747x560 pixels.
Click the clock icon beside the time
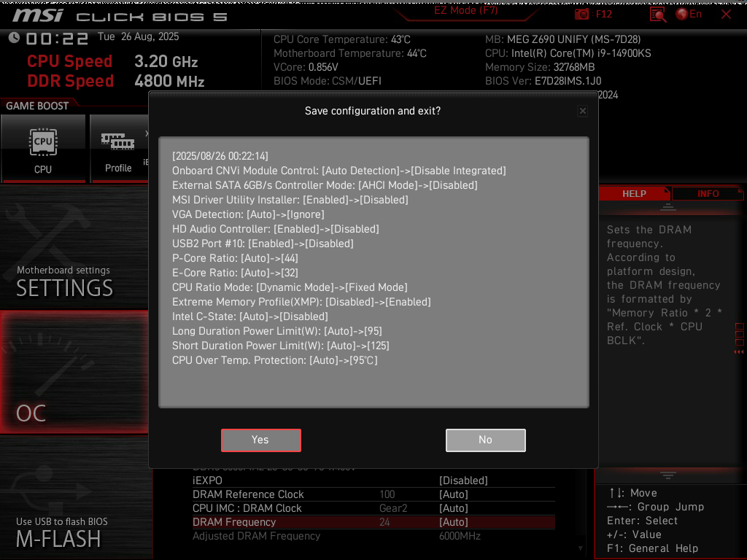tap(14, 38)
